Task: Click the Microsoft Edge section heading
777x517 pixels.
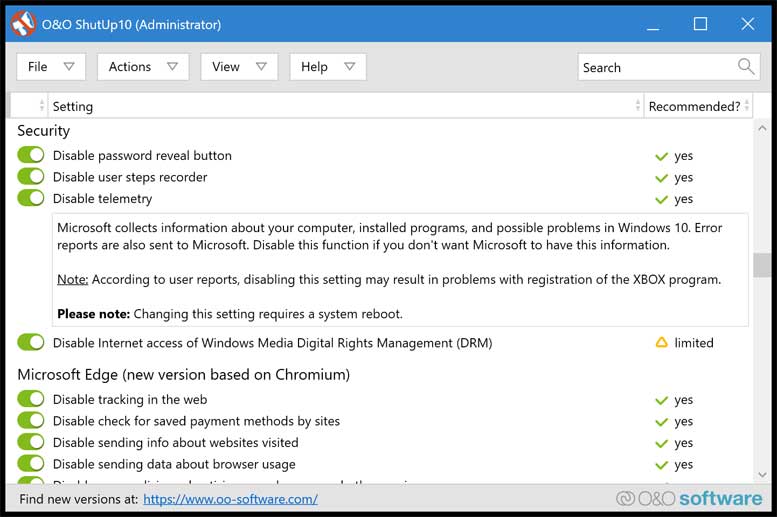Action: pos(183,374)
